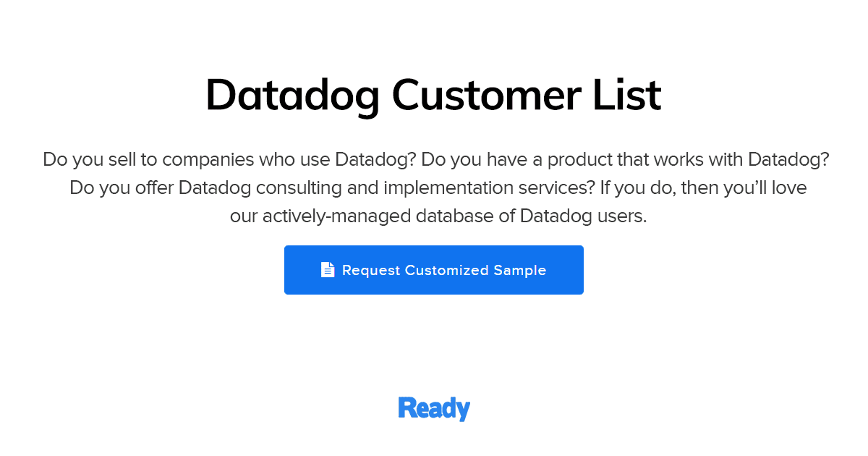This screenshot has width=868, height=456.
Task: Click the page icon preceding Request Customized Sample
Action: click(x=328, y=269)
